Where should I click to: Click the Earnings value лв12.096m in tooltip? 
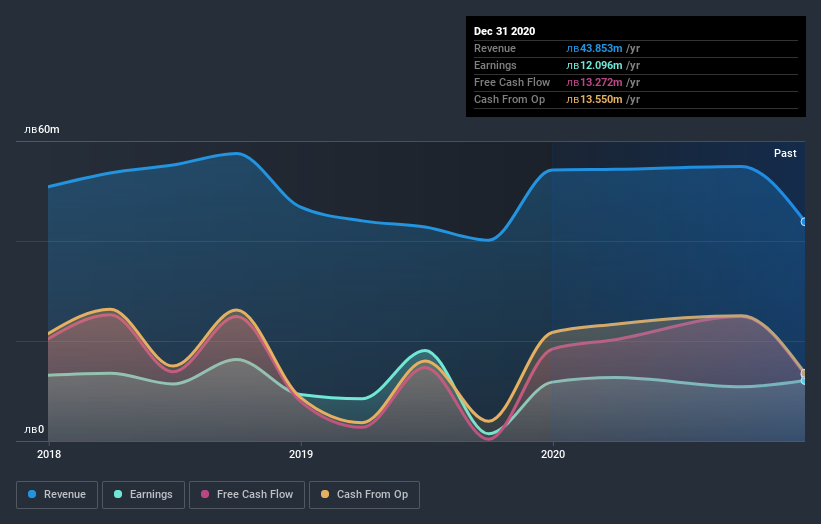(594, 65)
